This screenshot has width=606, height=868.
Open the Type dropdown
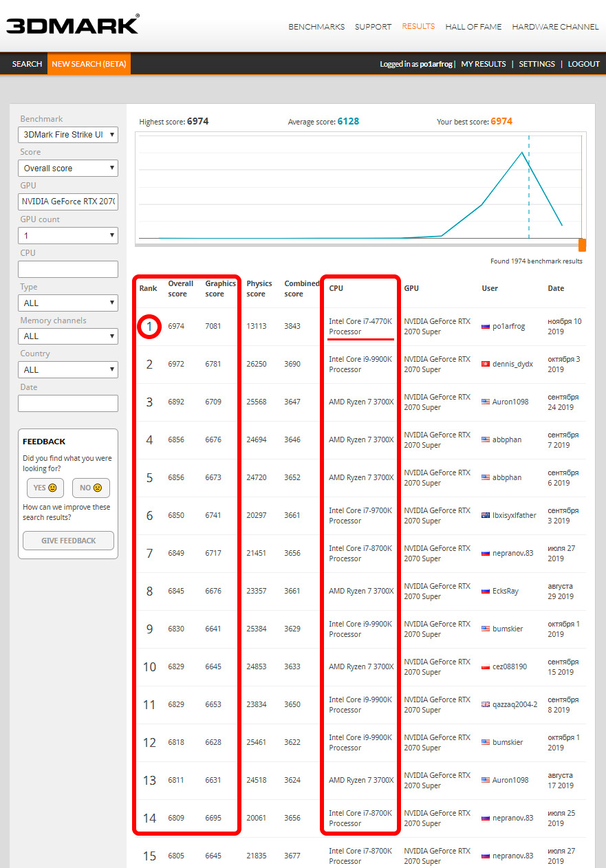pyautogui.click(x=68, y=303)
